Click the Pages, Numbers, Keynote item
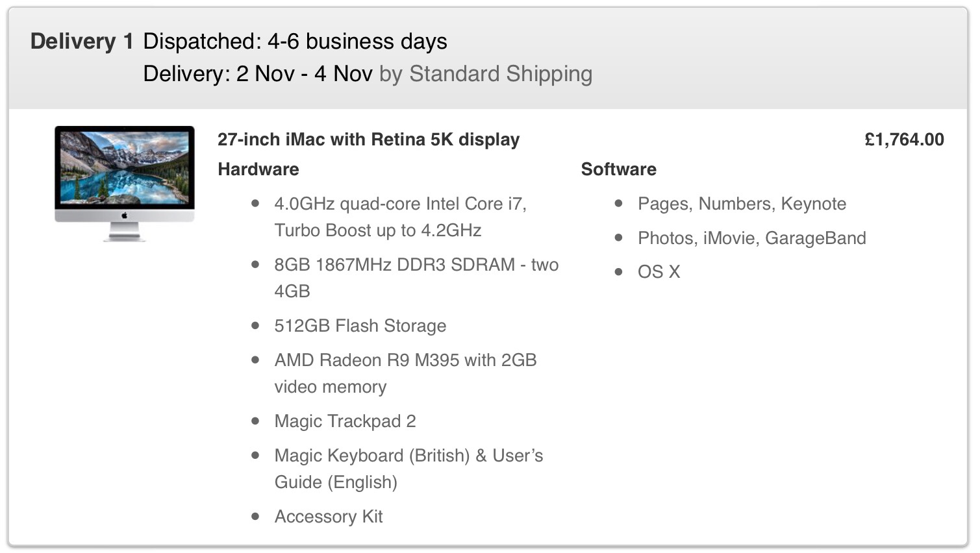 click(x=742, y=204)
